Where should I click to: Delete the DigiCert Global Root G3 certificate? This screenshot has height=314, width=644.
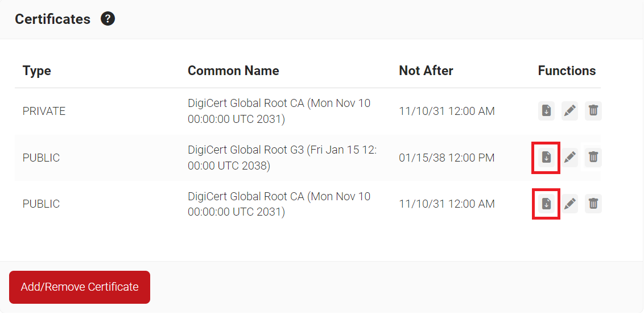tap(593, 158)
